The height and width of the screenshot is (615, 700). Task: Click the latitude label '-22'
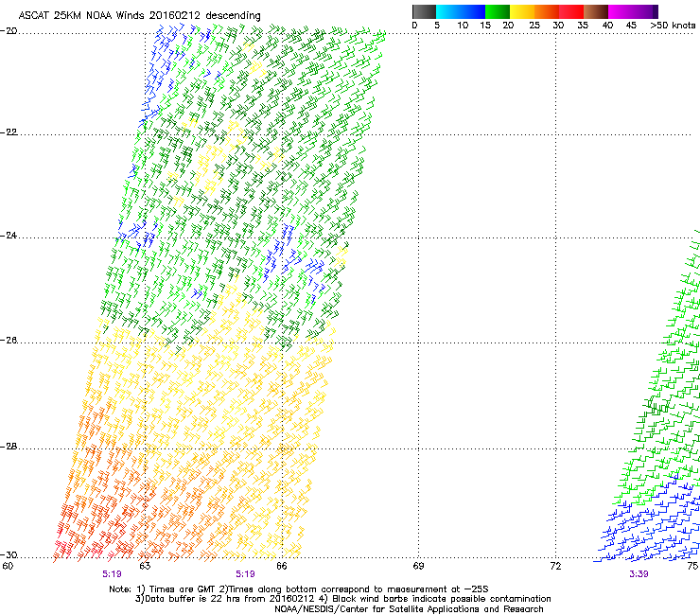tap(9, 132)
